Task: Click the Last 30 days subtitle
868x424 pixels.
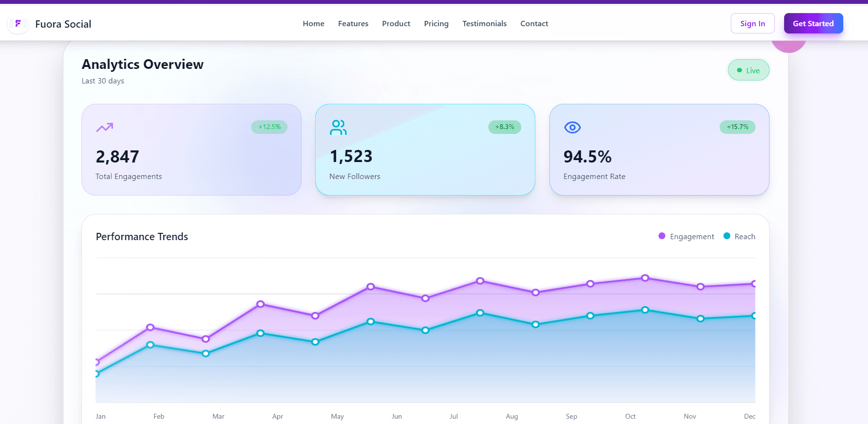Action: tap(103, 81)
